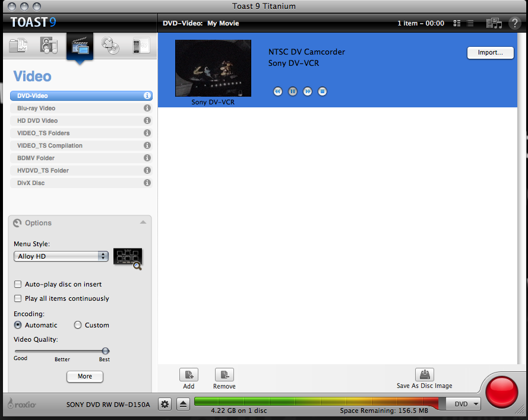The width and height of the screenshot is (528, 420).
Task: Open the Media Browser icon
Action: [494, 23]
